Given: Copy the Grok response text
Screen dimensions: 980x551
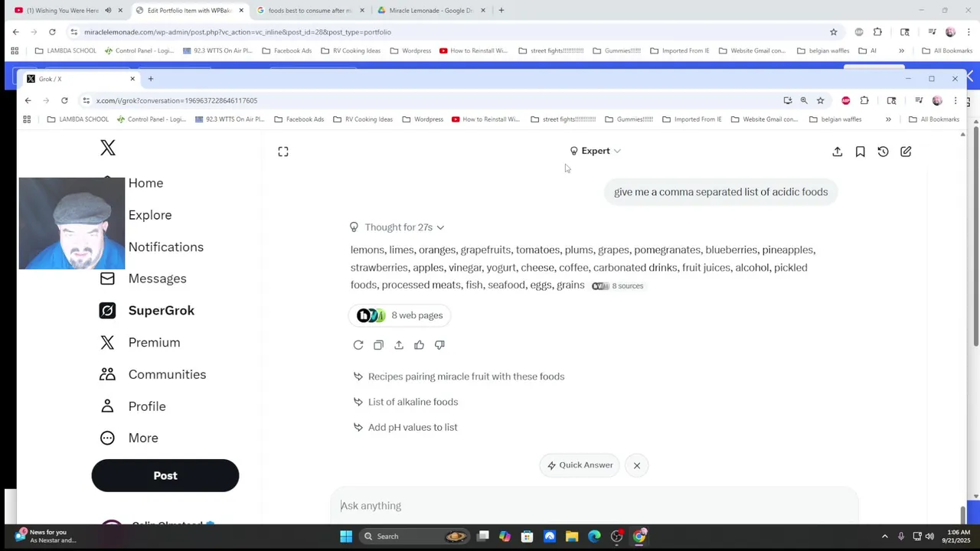Looking at the screenshot, I should tap(378, 345).
